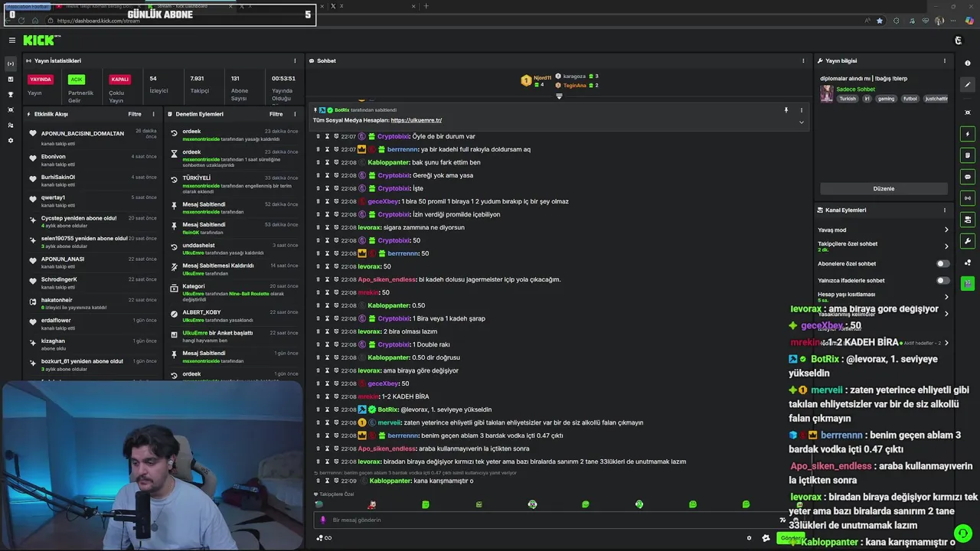
Task: Click the chat bubble icon in right toolbar
Action: click(x=968, y=177)
